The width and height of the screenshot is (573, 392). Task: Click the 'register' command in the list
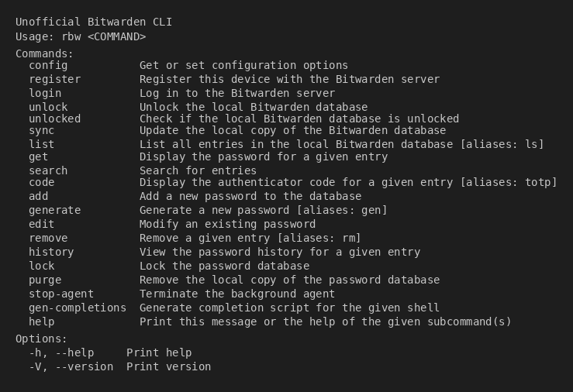pyautogui.click(x=54, y=79)
